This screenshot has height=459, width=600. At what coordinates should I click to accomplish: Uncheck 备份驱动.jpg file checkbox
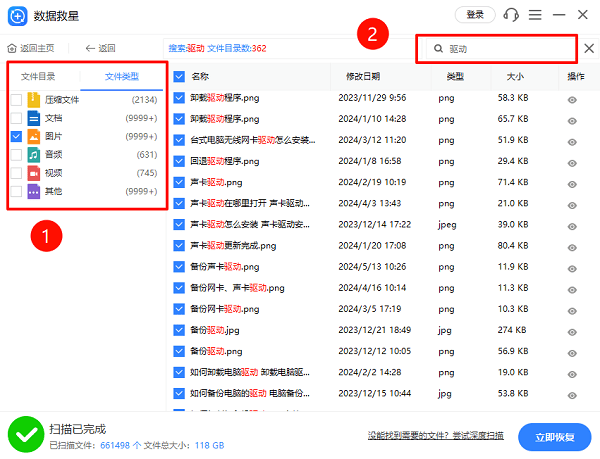click(x=179, y=330)
